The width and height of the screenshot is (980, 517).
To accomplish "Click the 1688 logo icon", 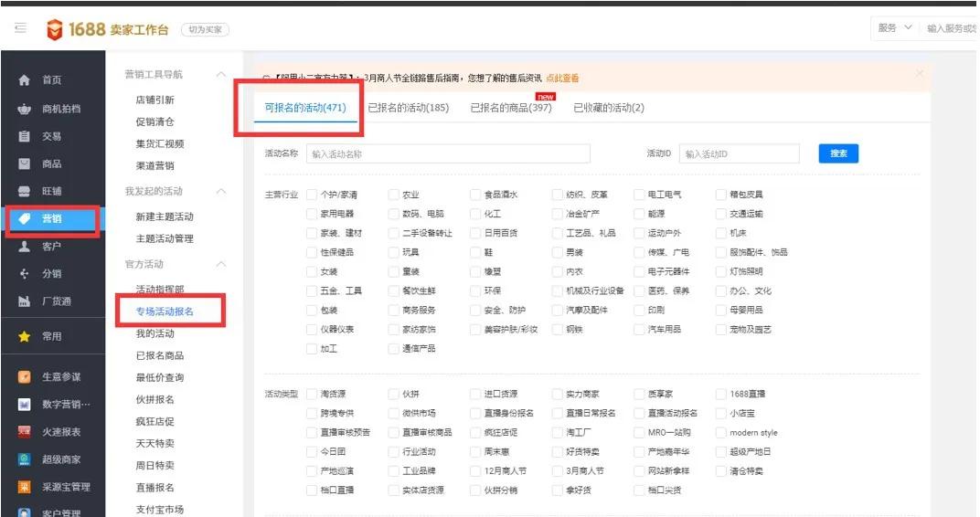I will tap(54, 29).
